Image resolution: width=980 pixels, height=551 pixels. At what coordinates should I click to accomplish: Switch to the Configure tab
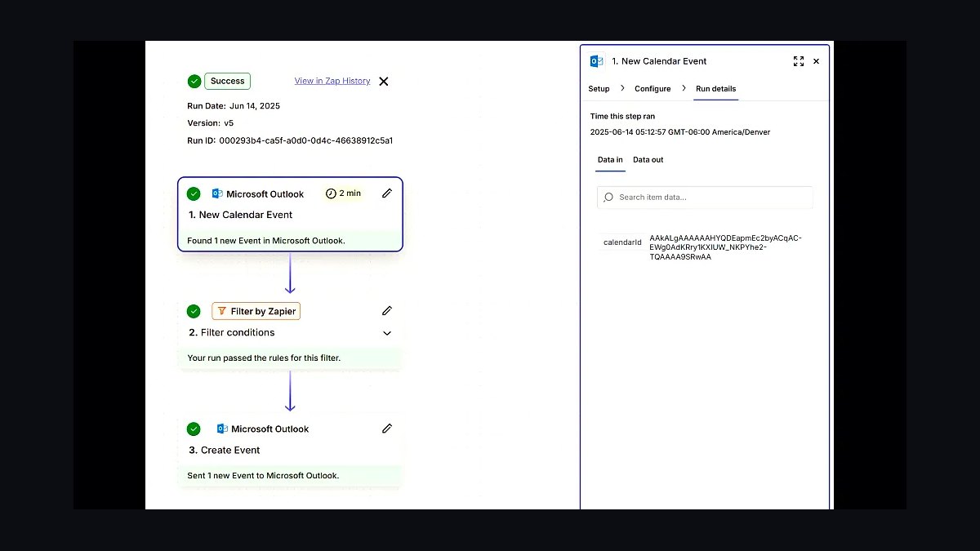pyautogui.click(x=653, y=89)
